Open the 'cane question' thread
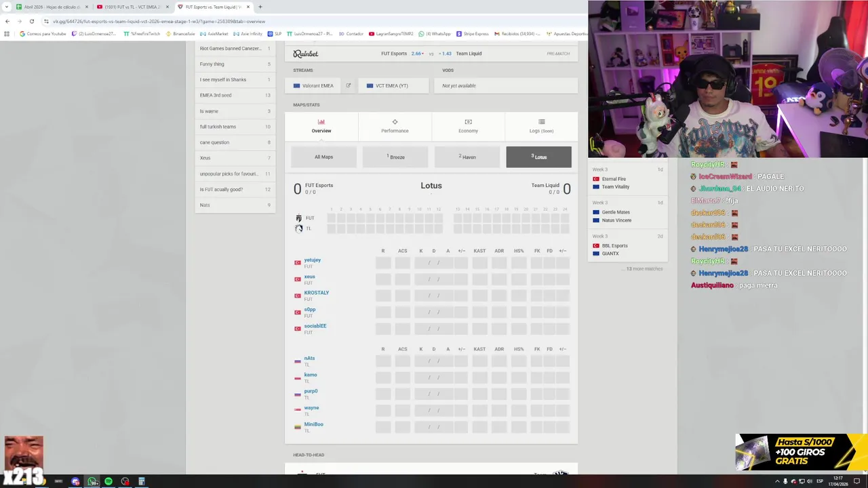The width and height of the screenshot is (868, 488). coord(235,142)
